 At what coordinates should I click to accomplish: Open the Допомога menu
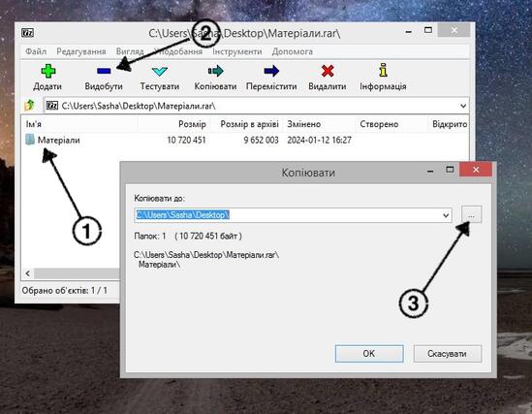292,51
